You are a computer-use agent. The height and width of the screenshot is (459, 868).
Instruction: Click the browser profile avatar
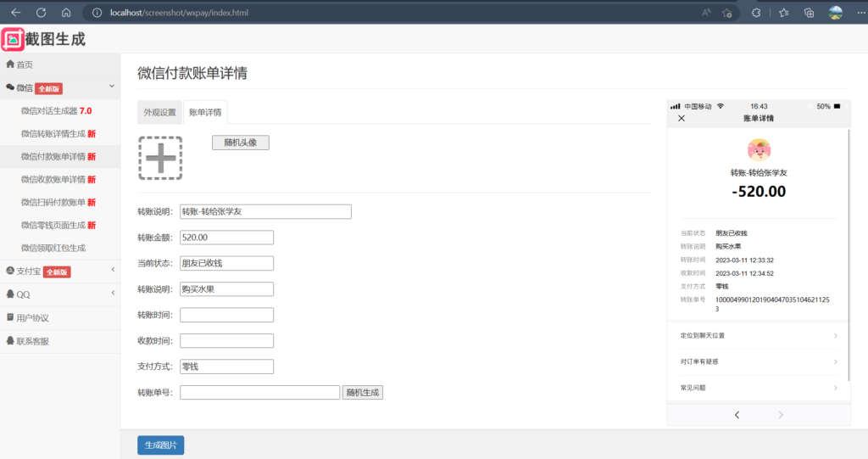tap(835, 13)
